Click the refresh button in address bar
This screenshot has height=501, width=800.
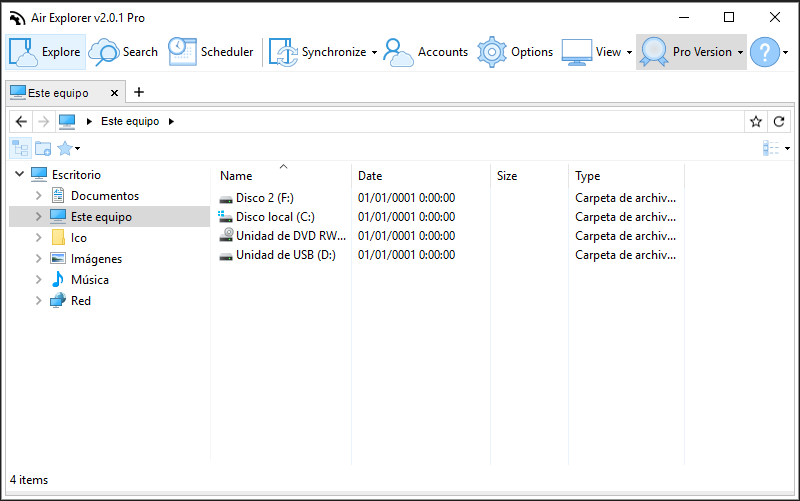(779, 121)
